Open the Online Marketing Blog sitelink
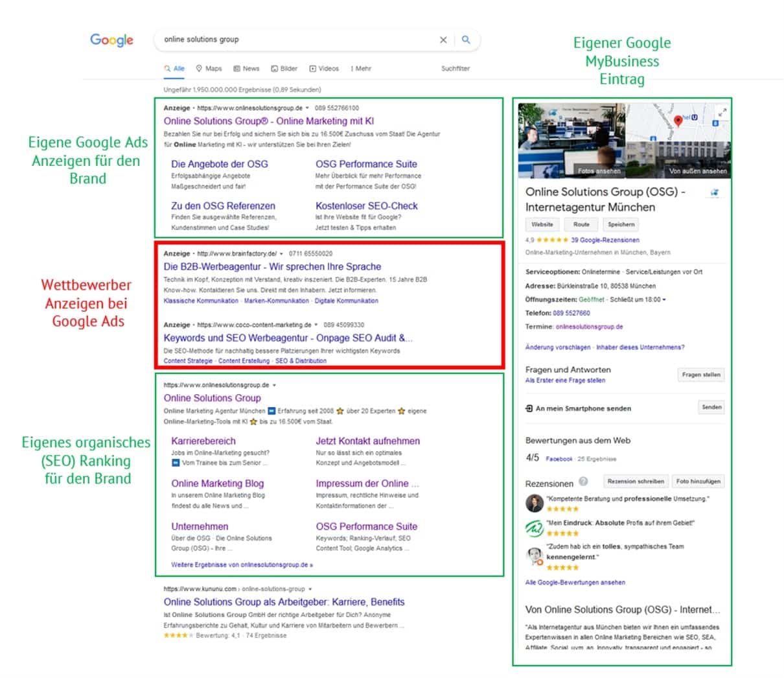 coord(217,484)
